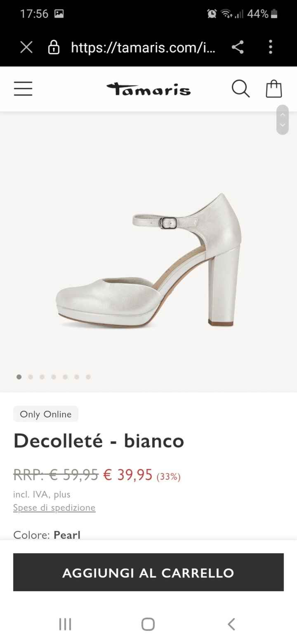Open Spese di spedizione link
The image size is (297, 644).
[54, 508]
